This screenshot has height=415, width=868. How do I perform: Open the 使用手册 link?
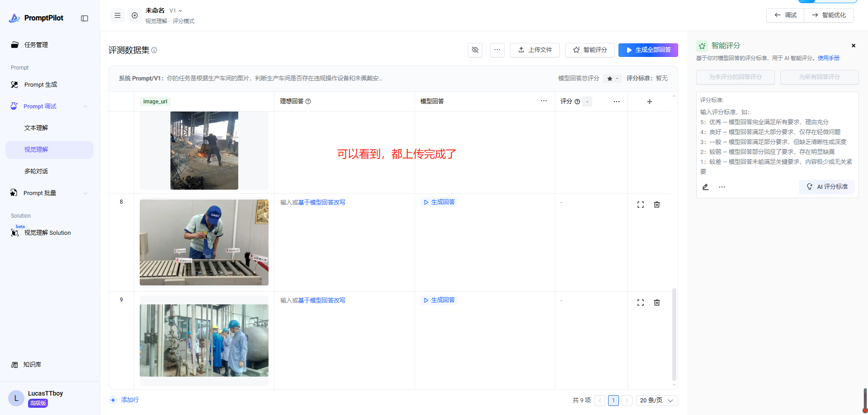click(828, 58)
